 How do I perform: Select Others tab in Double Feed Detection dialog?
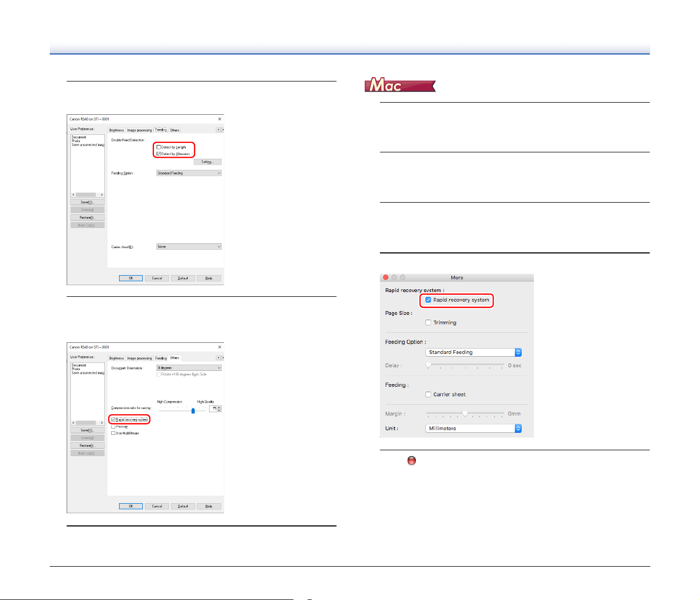pos(175,130)
